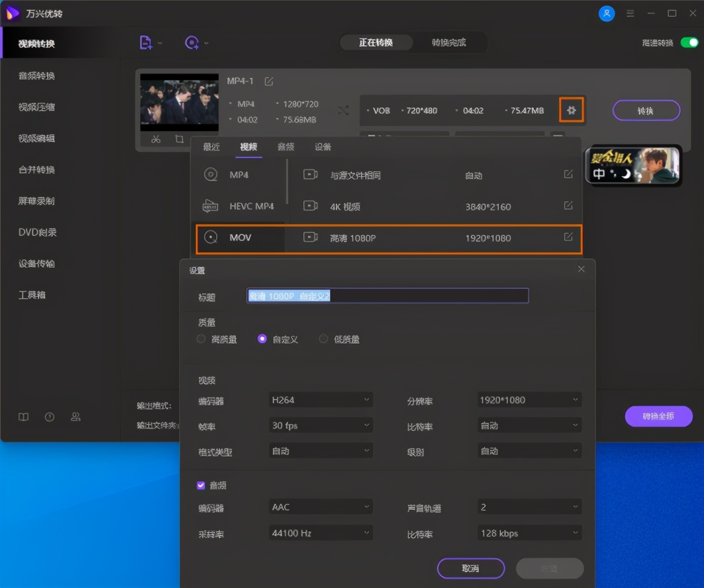Switch to the 转换完成 tab
The width and height of the screenshot is (704, 588).
pos(449,42)
